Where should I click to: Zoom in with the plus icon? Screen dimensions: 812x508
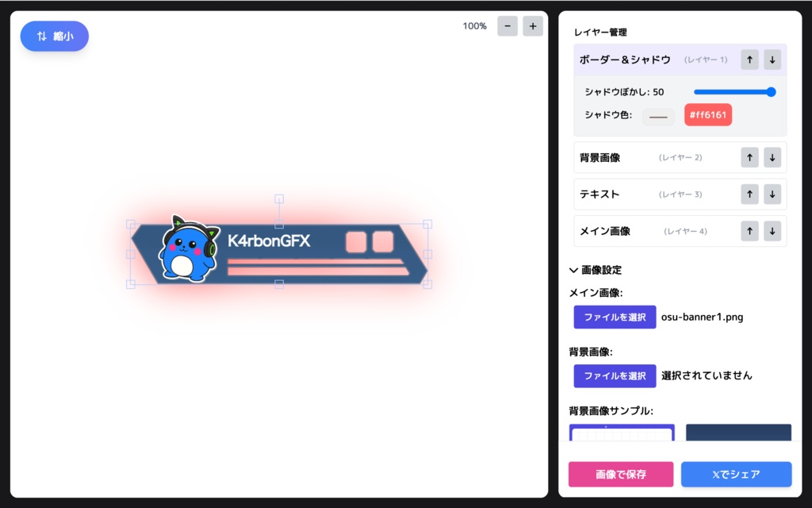tap(532, 25)
